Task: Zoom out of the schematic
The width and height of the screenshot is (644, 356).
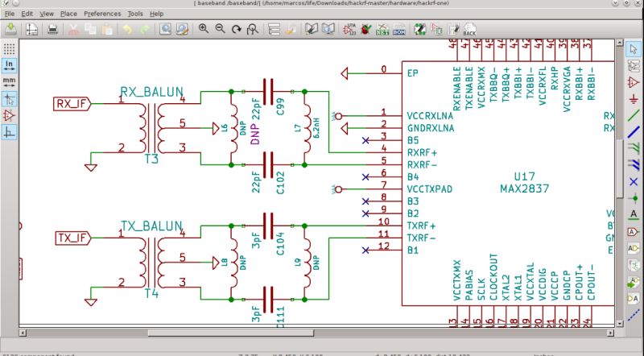Action: (220, 29)
